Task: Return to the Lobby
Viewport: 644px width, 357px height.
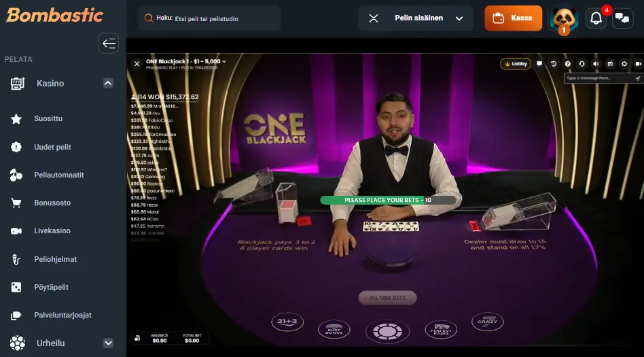Action: [516, 64]
